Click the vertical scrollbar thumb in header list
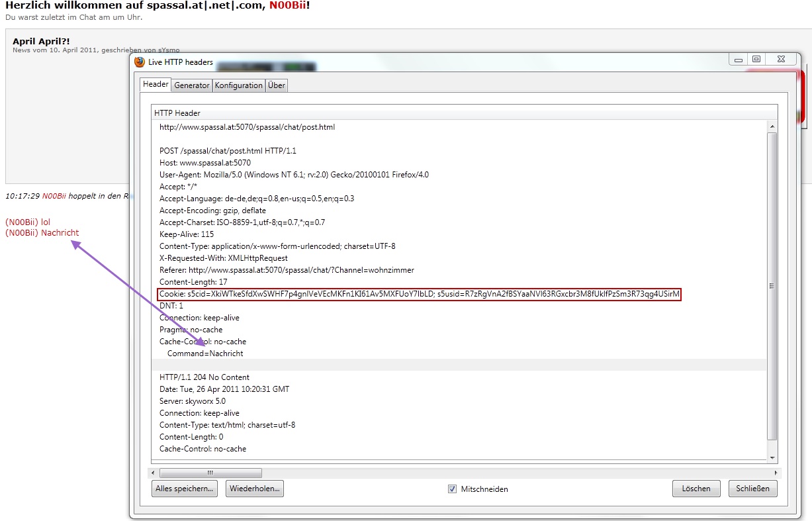The height and width of the screenshot is (521, 812). click(772, 285)
